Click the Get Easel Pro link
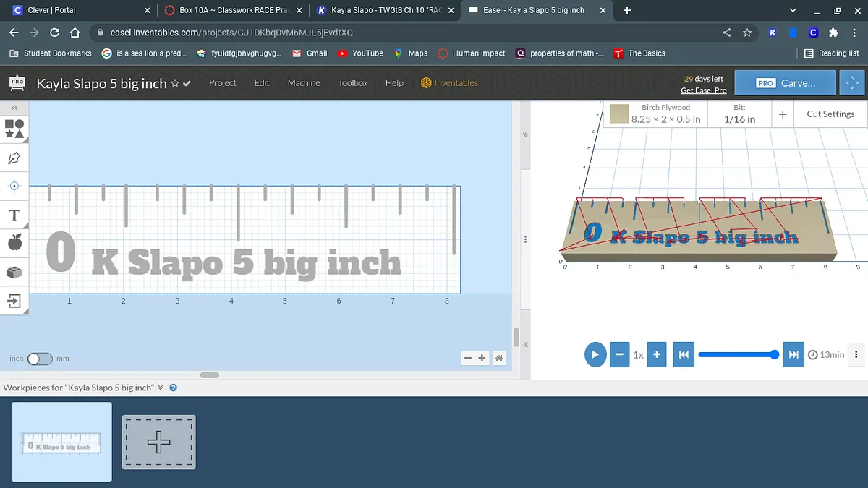Screen dimensions: 868x488 pos(703,90)
